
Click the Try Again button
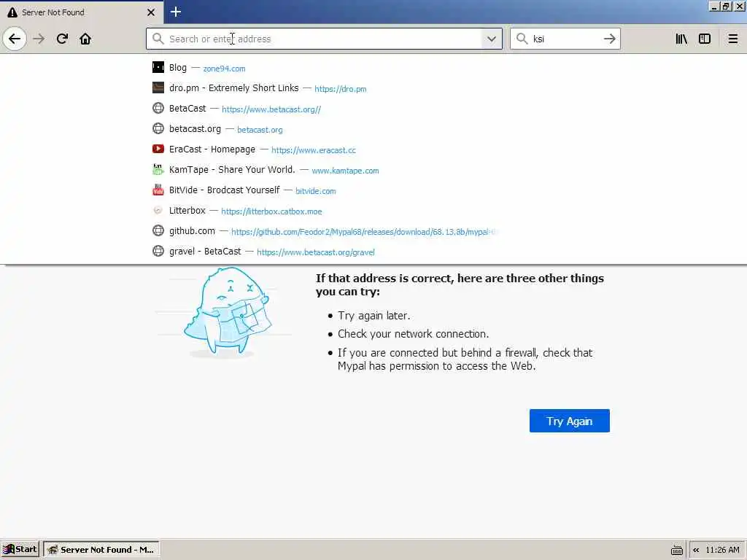pyautogui.click(x=569, y=421)
